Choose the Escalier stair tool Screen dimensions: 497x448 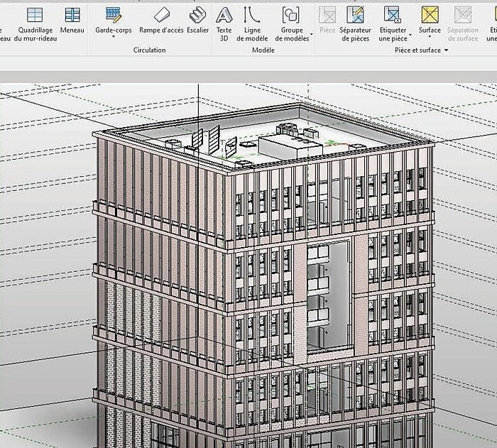click(x=198, y=21)
